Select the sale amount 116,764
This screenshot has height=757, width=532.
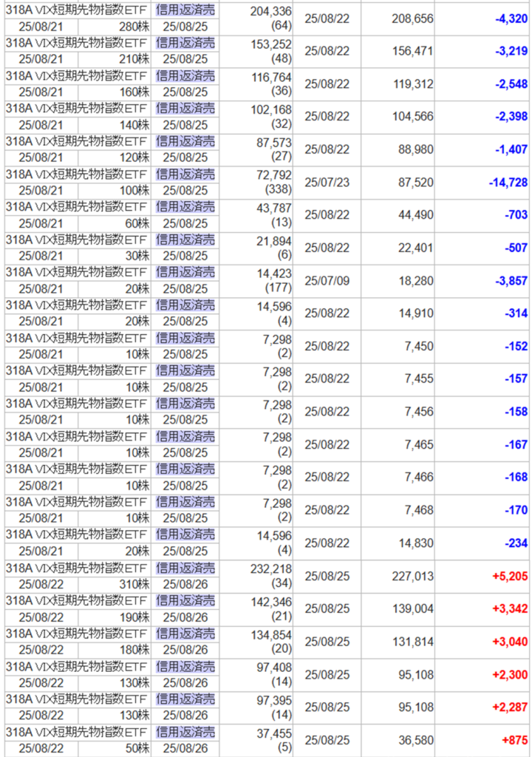pyautogui.click(x=271, y=77)
